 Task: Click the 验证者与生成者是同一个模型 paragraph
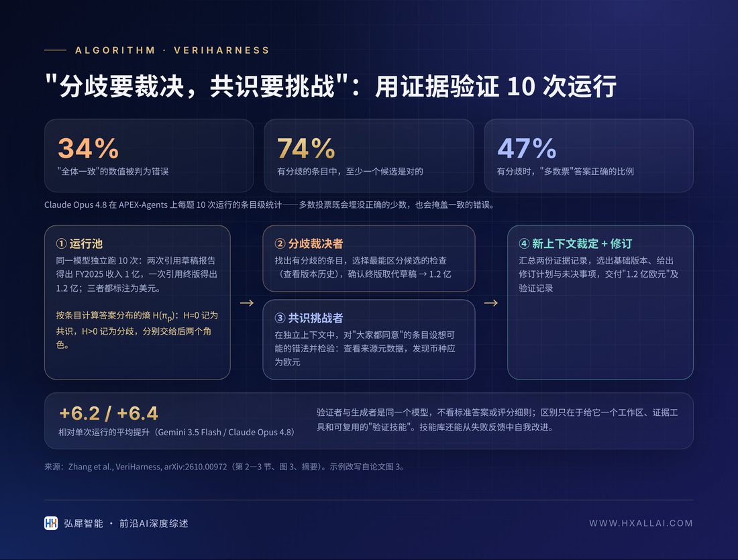pos(497,420)
